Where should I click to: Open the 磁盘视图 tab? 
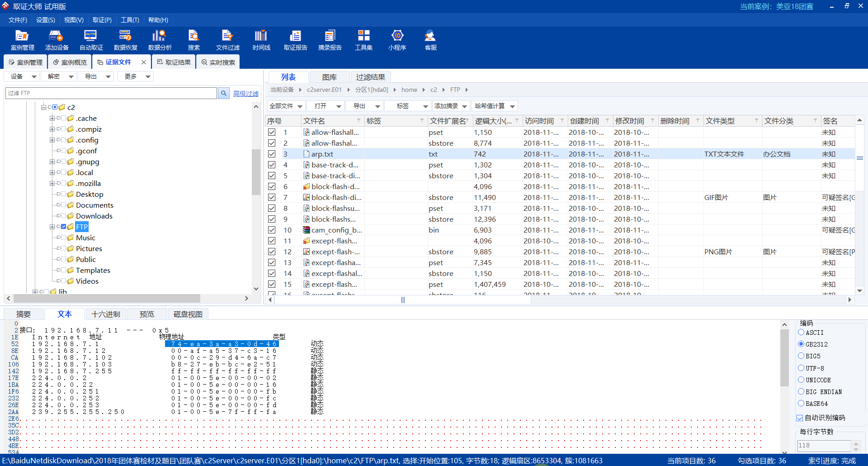click(x=188, y=314)
